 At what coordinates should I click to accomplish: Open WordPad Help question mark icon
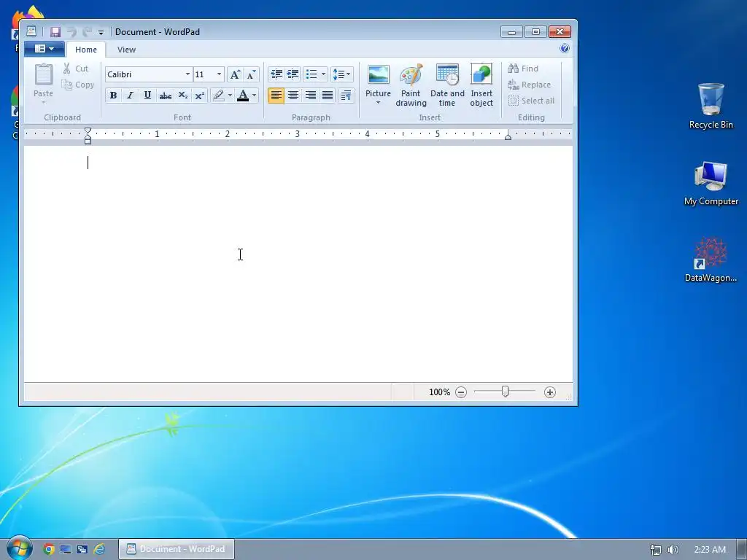565,48
